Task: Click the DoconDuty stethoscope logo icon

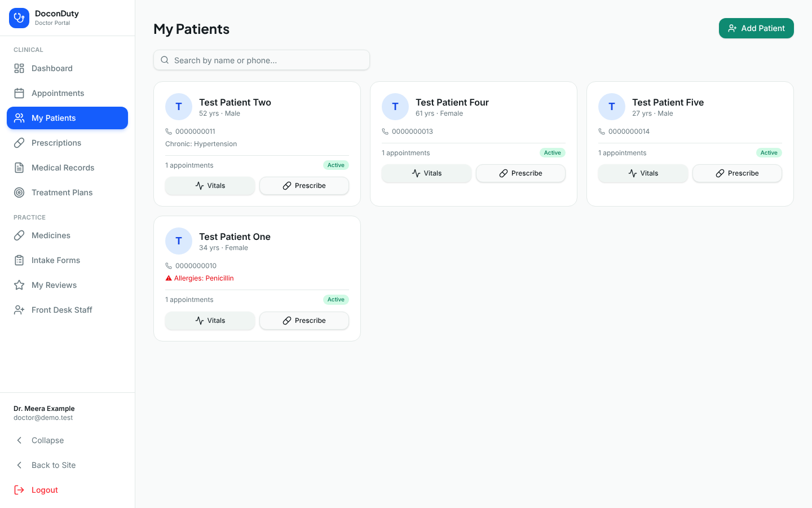Action: point(19,18)
